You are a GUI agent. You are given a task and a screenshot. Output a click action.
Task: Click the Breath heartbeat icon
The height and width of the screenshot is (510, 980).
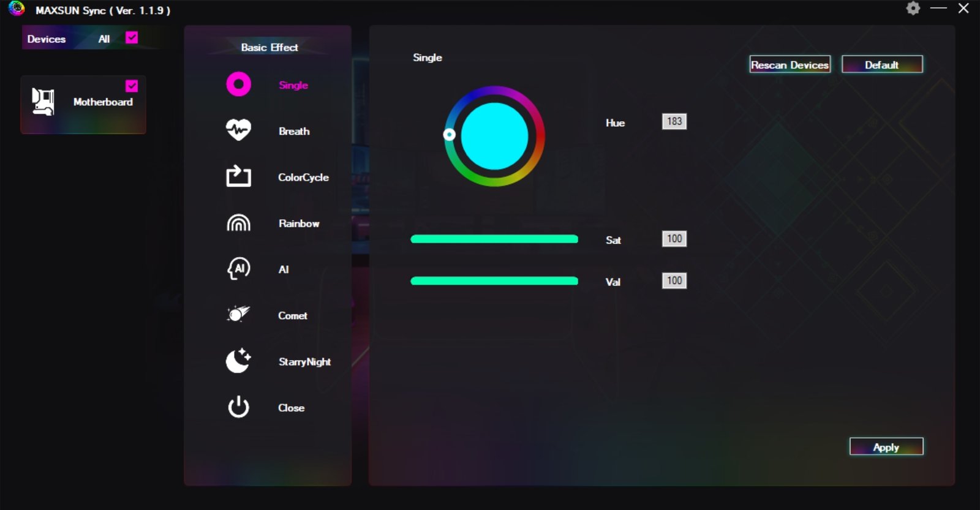tap(238, 130)
